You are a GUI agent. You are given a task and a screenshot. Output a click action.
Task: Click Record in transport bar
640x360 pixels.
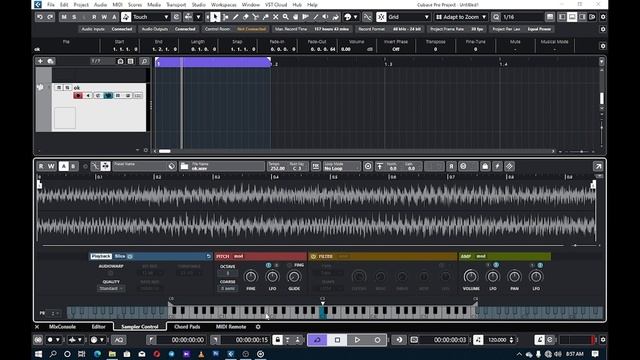pos(377,340)
